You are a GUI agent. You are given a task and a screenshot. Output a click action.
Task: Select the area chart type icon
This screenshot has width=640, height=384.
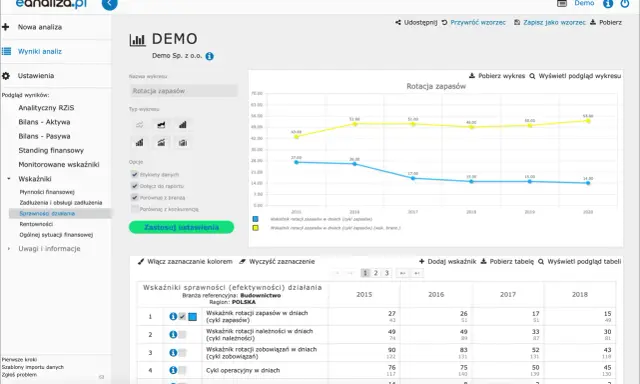pyautogui.click(x=161, y=125)
